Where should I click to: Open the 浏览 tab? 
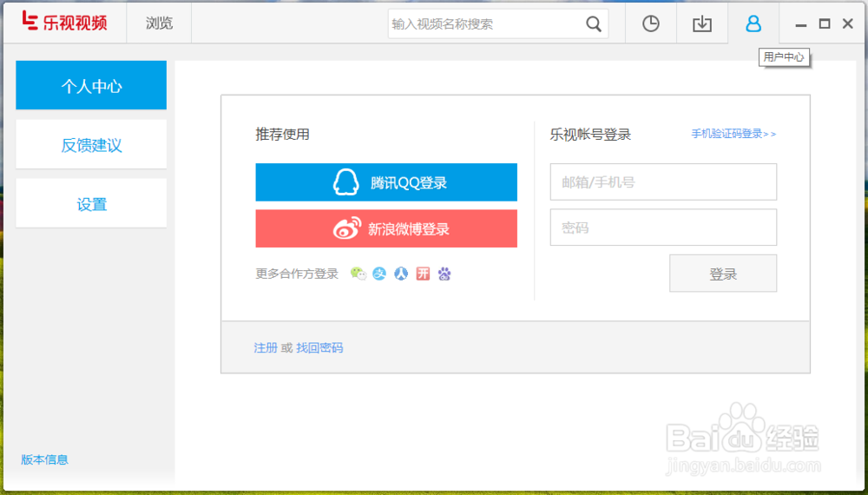pyautogui.click(x=159, y=23)
